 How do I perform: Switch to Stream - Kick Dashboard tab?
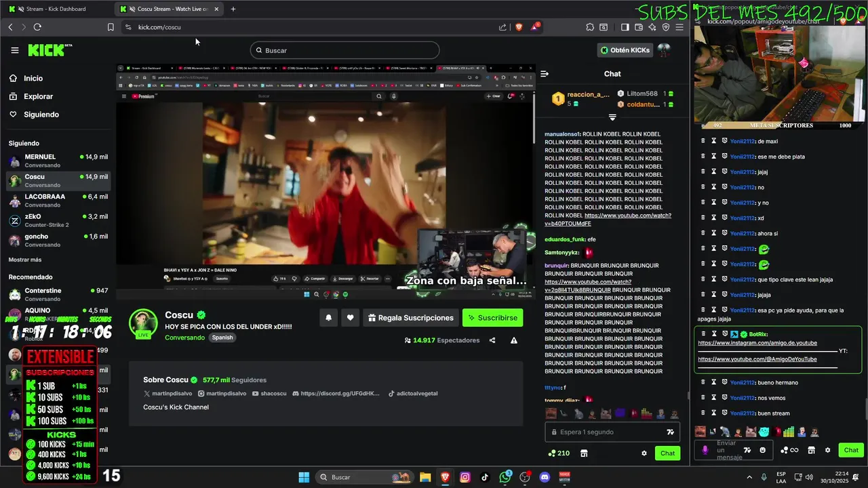pos(57,9)
